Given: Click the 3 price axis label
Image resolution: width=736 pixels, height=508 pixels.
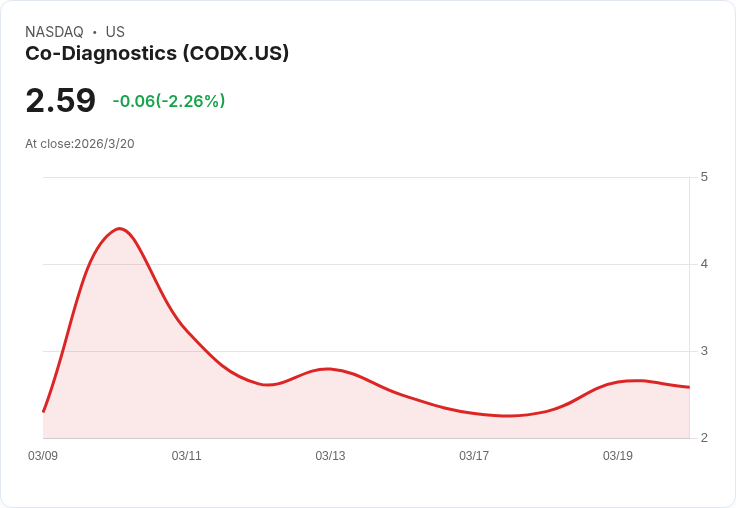Looking at the screenshot, I should (x=704, y=351).
